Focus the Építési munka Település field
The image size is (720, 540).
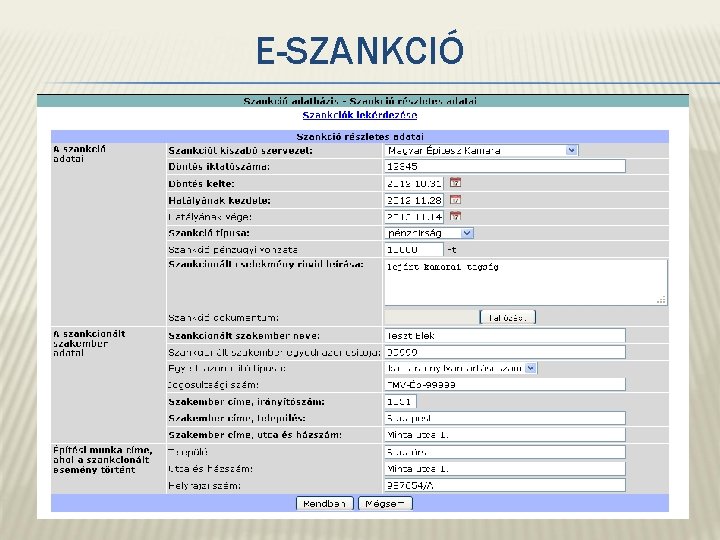505,452
